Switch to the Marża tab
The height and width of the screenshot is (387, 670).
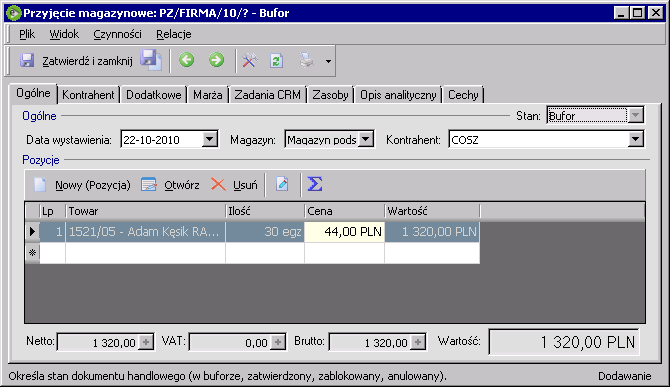coord(208,95)
